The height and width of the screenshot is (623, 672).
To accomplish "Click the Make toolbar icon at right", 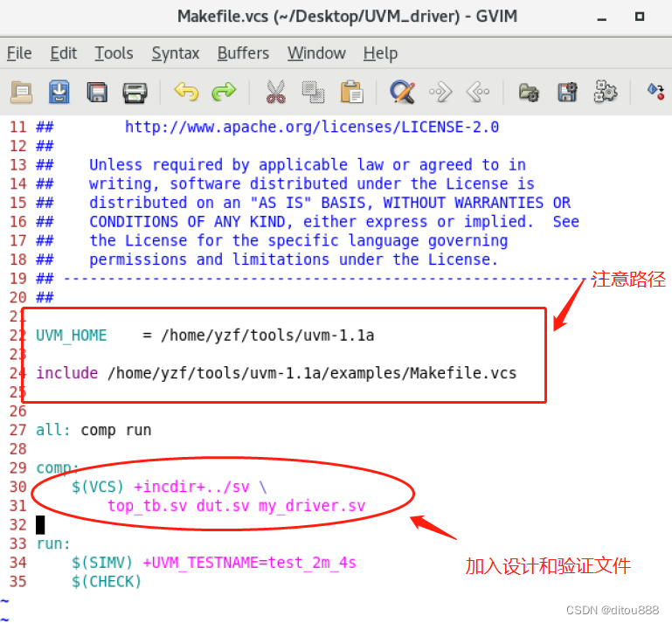I will [x=655, y=91].
